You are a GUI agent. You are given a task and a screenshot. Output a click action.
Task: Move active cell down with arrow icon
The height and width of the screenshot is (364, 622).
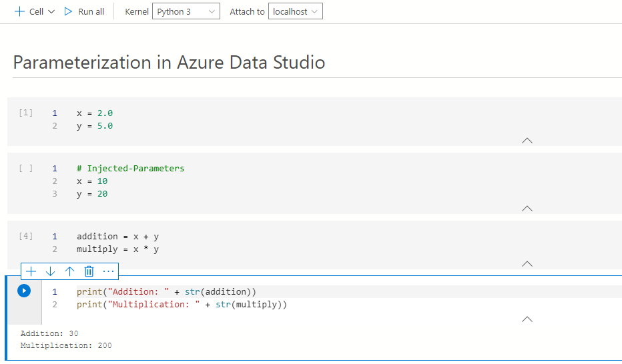pyautogui.click(x=50, y=271)
